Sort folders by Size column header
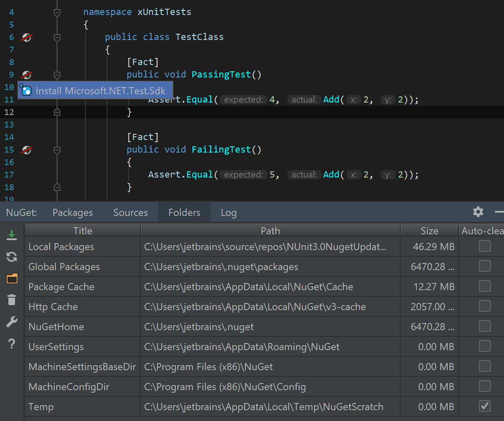 (429, 231)
